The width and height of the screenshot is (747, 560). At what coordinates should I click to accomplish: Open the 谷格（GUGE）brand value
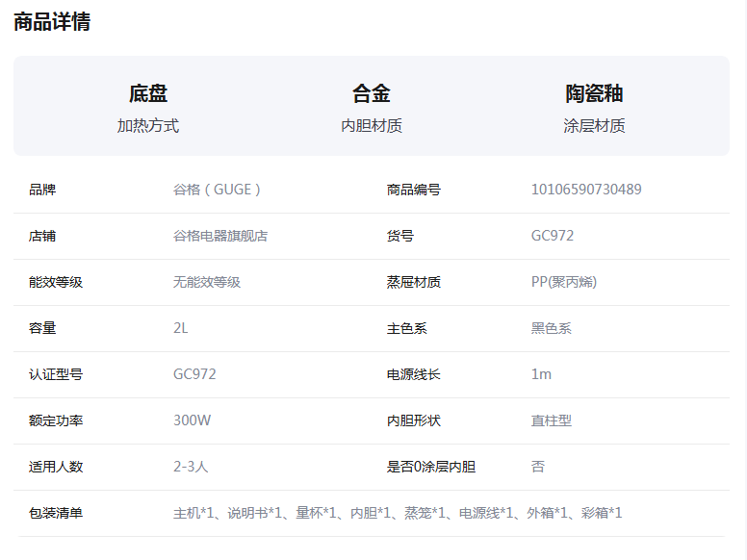tap(217, 190)
